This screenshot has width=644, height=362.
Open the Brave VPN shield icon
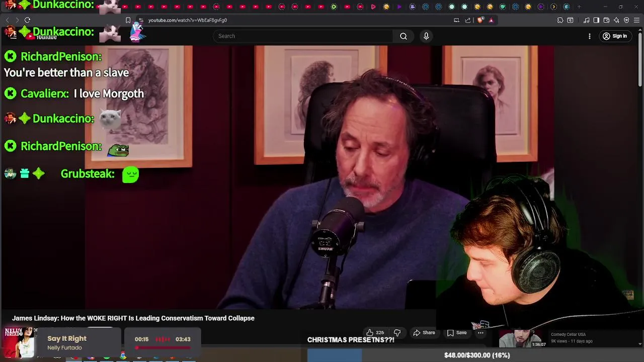click(x=626, y=20)
